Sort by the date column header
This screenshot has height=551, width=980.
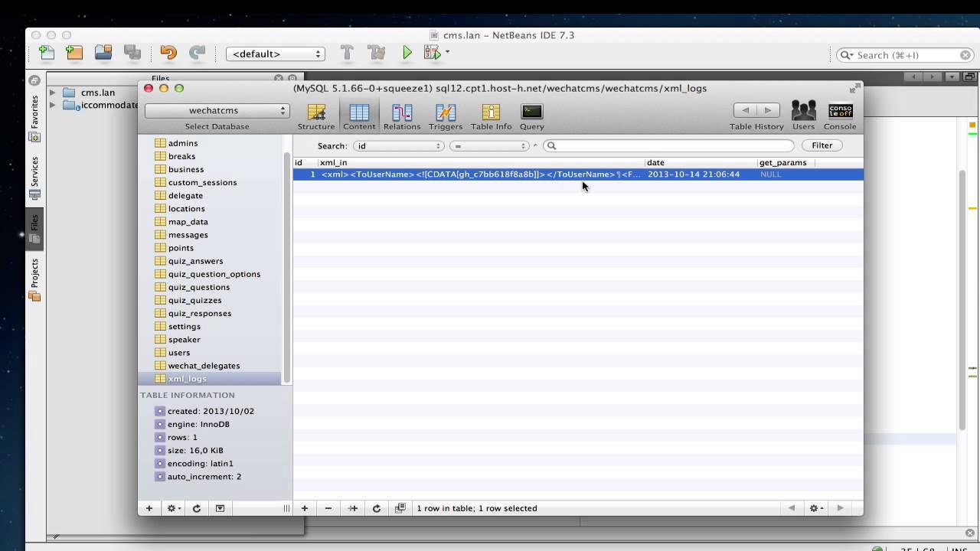click(701, 162)
